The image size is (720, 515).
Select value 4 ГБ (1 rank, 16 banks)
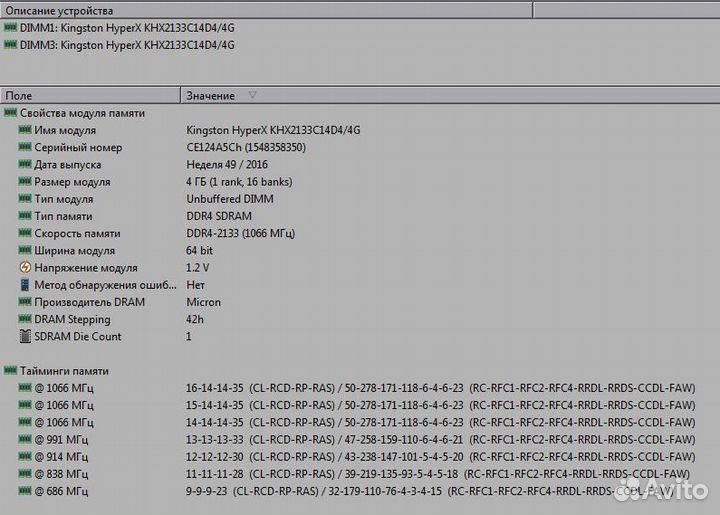coord(239,182)
